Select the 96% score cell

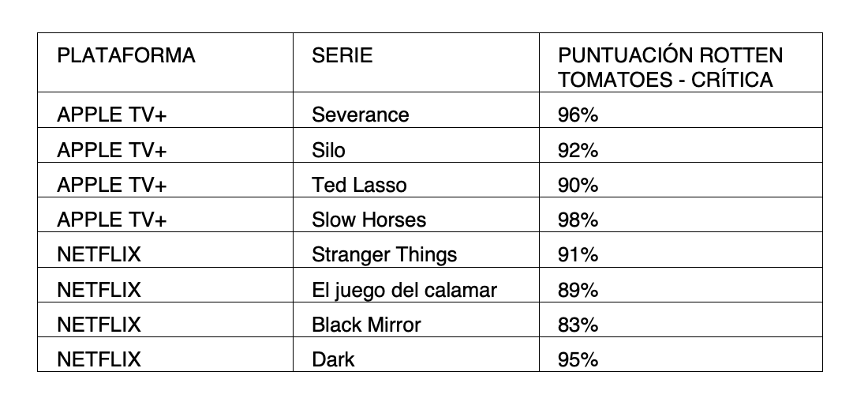681,110
